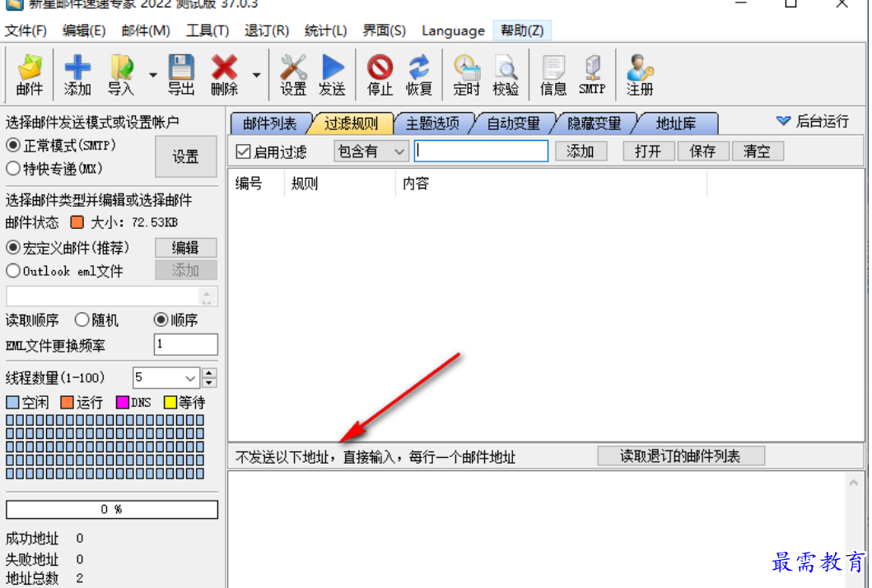Select Outlook eml文件 radio button
Screen dimensions: 872x588
click(x=13, y=271)
